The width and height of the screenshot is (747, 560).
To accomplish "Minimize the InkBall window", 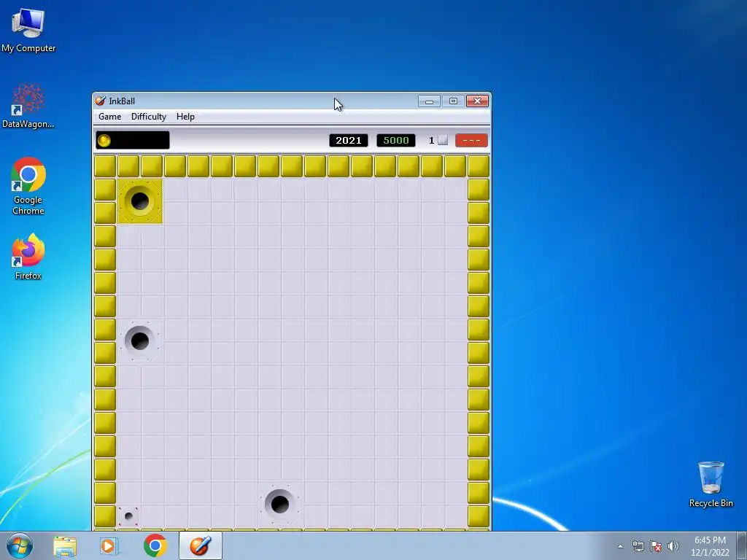I will pos(429,101).
